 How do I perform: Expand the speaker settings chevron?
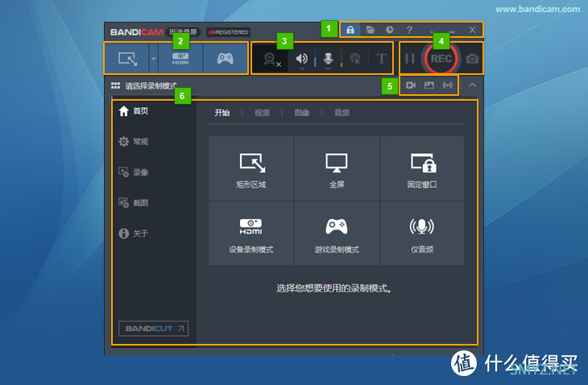point(301,68)
